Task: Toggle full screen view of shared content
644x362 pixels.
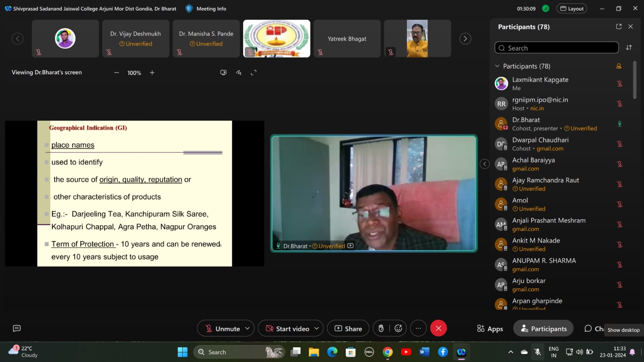Action: 254,73
